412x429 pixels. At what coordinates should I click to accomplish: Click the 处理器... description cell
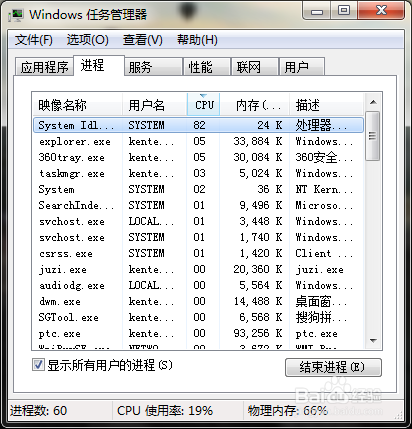(x=322, y=125)
